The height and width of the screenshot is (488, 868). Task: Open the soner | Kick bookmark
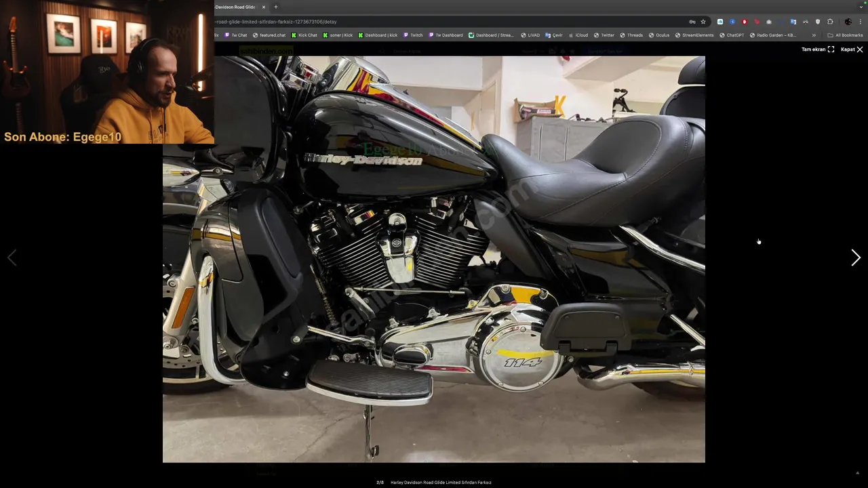(338, 35)
